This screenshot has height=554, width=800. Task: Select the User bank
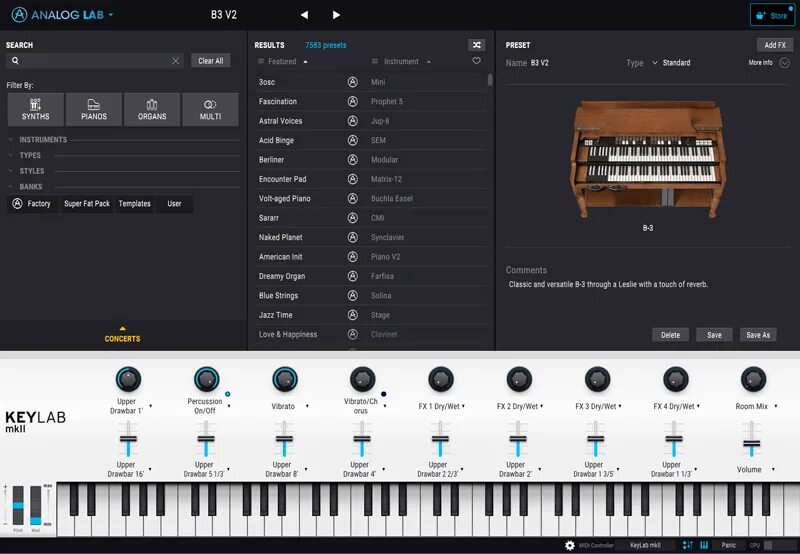(x=174, y=204)
